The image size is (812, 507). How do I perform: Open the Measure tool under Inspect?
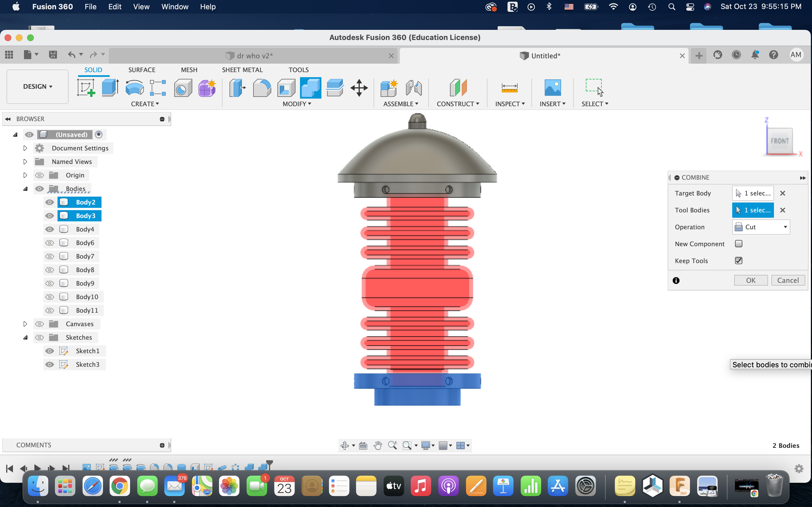[509, 88]
